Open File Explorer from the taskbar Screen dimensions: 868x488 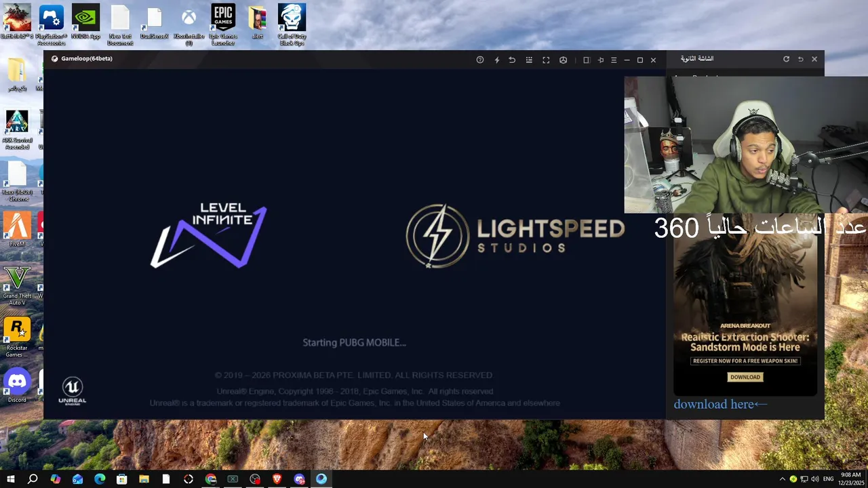click(144, 479)
